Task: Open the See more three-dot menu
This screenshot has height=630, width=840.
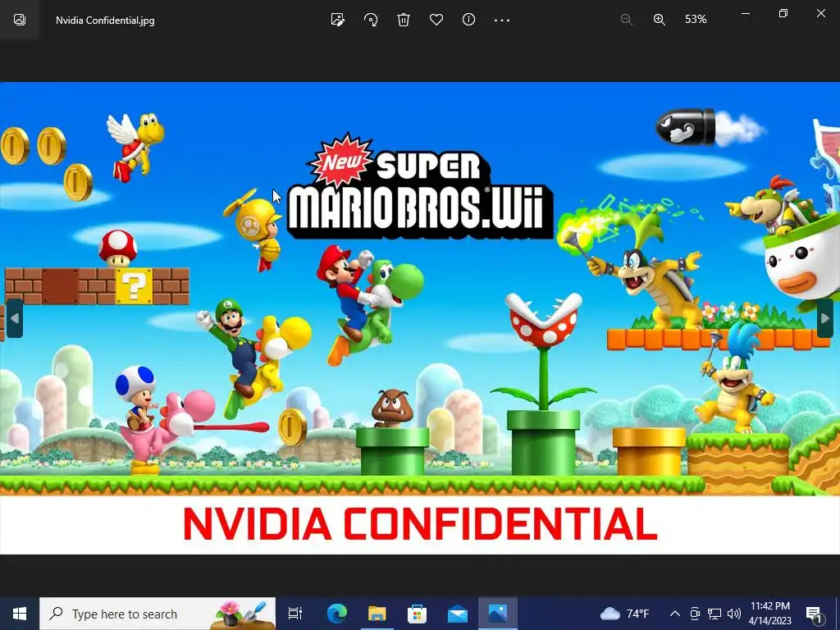Action: click(x=502, y=20)
